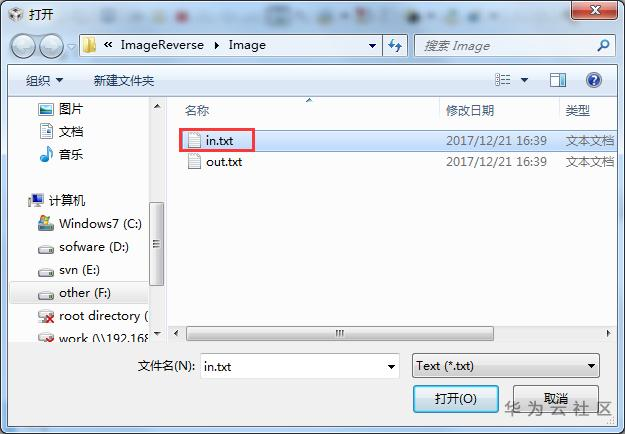Open the Text (*.txt) file type dropdown
This screenshot has height=434, width=625.
(505, 365)
